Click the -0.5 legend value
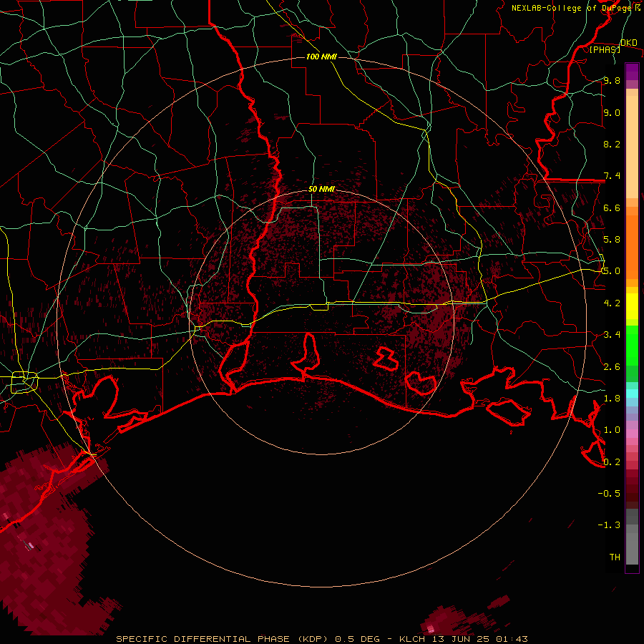 [x=609, y=494]
